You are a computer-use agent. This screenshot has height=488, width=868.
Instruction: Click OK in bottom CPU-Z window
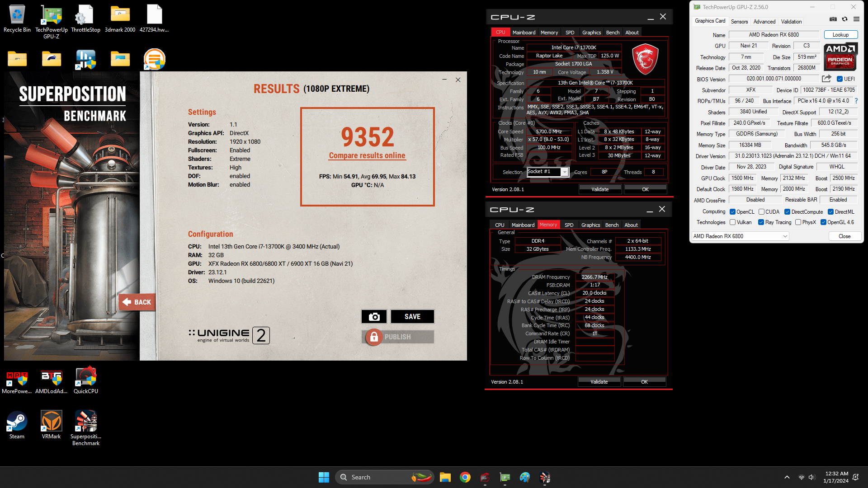tap(644, 382)
